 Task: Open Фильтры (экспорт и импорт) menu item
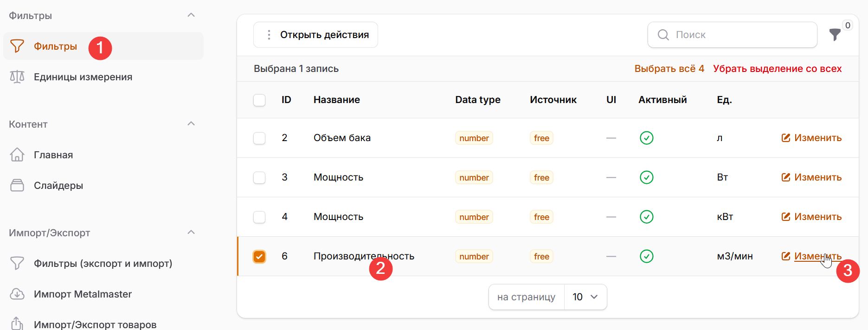click(x=103, y=264)
